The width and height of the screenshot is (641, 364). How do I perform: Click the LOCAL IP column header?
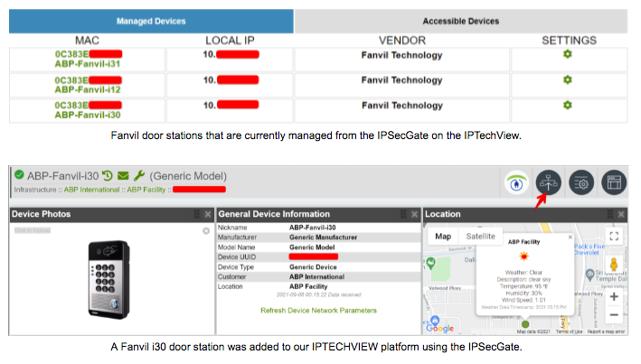[x=230, y=41]
